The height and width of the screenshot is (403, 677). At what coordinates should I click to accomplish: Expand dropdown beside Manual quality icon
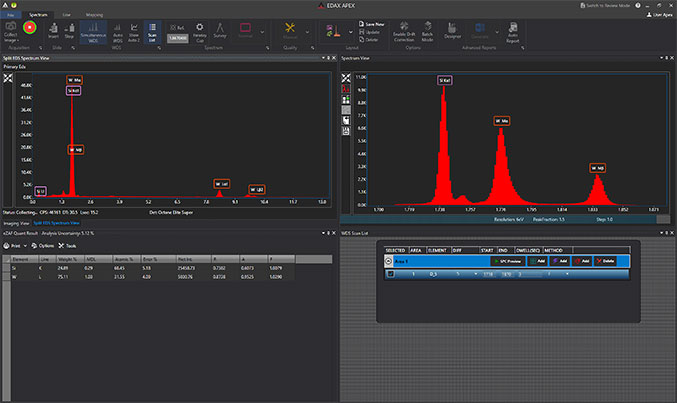[x=307, y=32]
